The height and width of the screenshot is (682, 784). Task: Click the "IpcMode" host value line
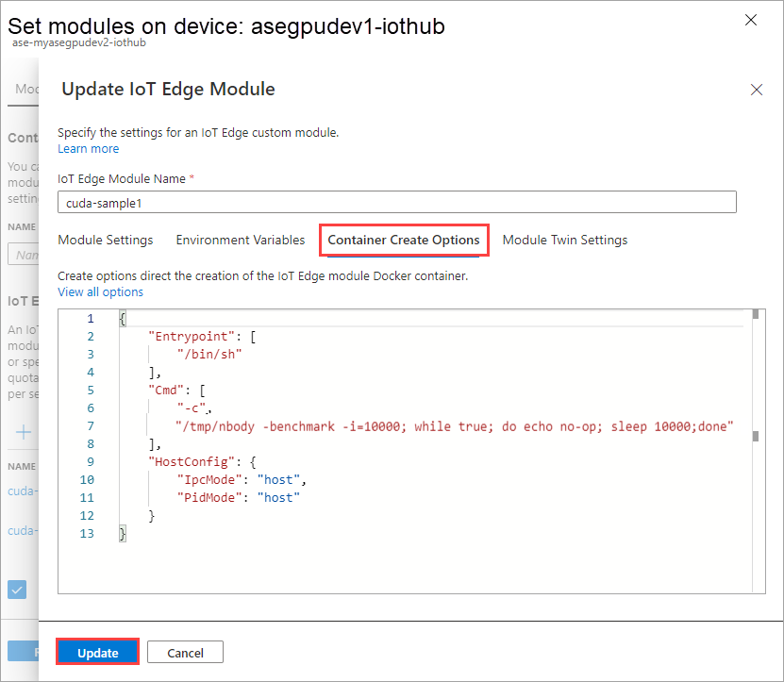click(x=242, y=479)
